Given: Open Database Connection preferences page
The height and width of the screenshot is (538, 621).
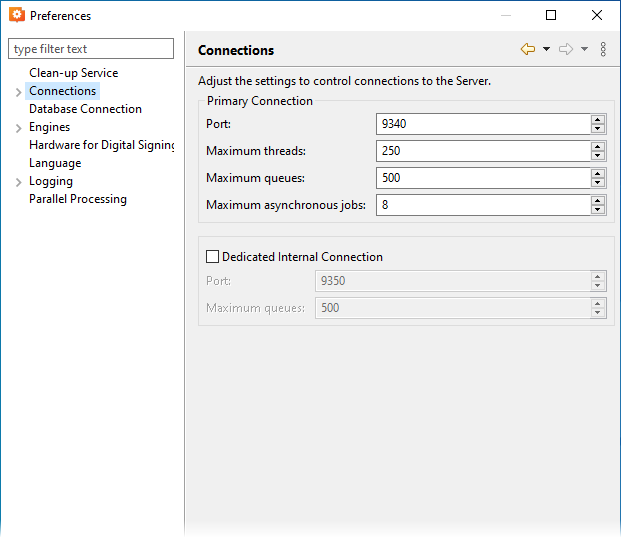Looking at the screenshot, I should [x=85, y=109].
